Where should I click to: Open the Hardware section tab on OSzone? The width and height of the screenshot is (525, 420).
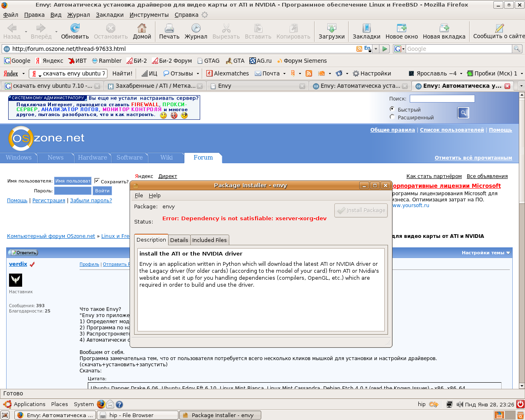point(92,157)
